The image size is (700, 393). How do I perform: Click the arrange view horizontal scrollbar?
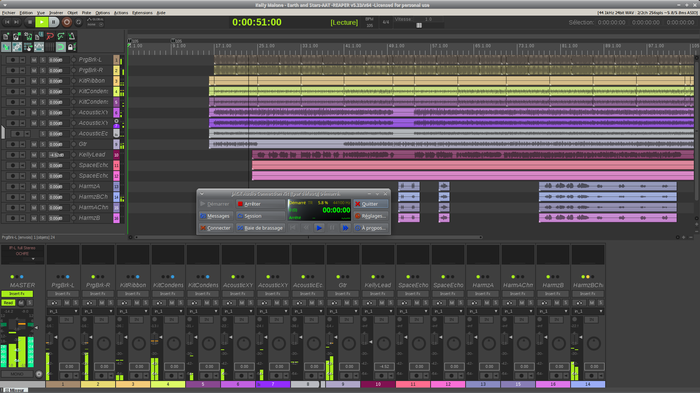click(308, 237)
